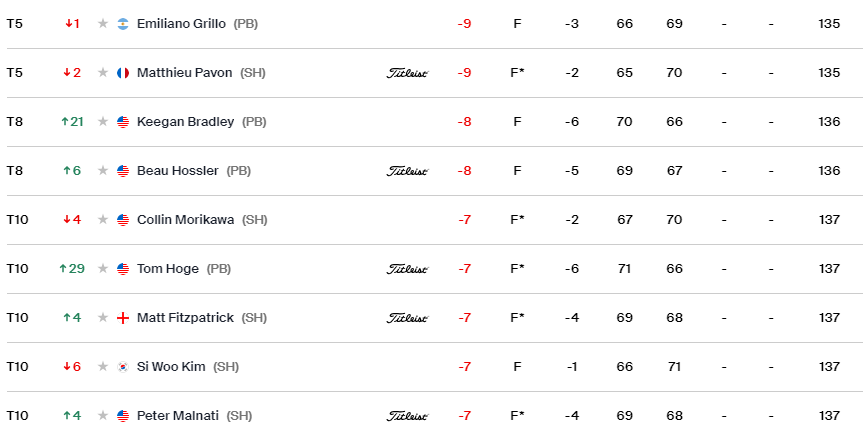Image resolution: width=863 pixels, height=437 pixels.
Task: Favorite Emiliano Grillo with the star icon
Action: click(103, 24)
